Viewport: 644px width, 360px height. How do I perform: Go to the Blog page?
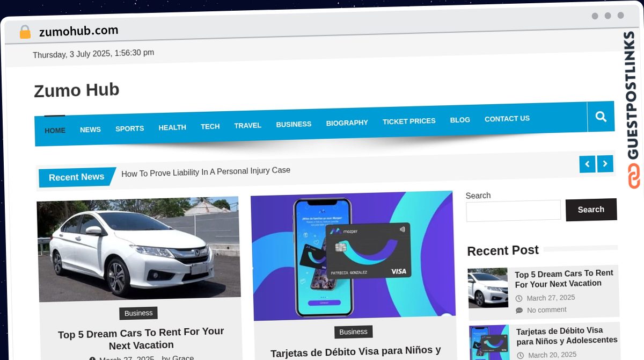460,120
